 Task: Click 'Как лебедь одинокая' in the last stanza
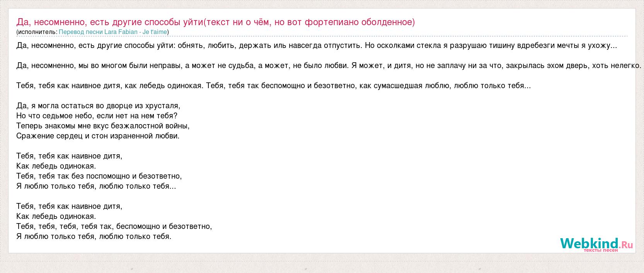56,216
